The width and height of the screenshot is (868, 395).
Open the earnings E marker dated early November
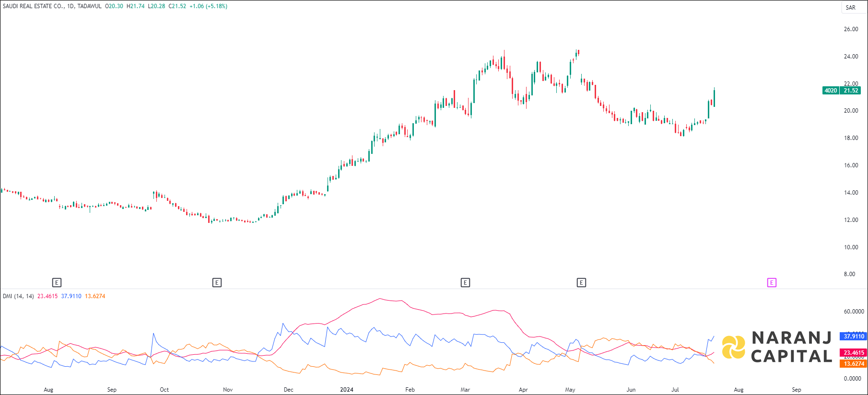tap(217, 283)
